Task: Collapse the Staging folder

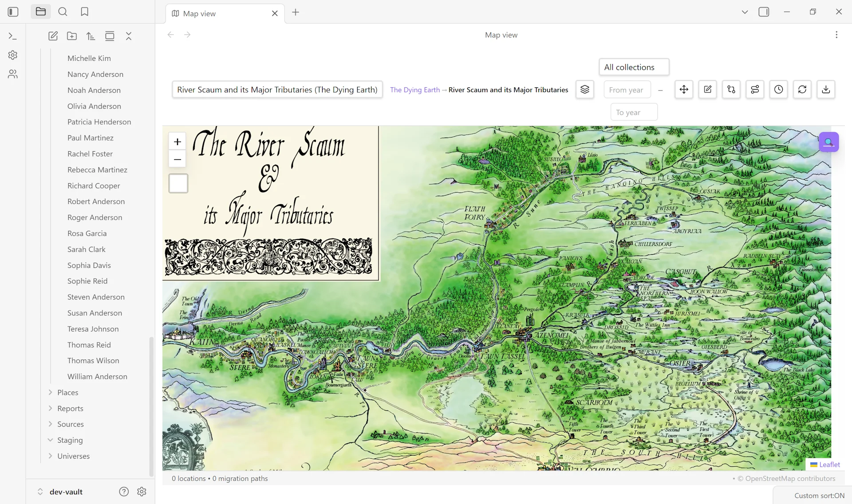Action: pyautogui.click(x=70, y=440)
